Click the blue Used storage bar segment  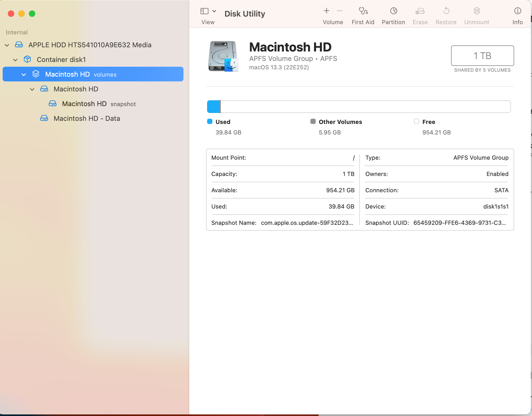click(213, 107)
